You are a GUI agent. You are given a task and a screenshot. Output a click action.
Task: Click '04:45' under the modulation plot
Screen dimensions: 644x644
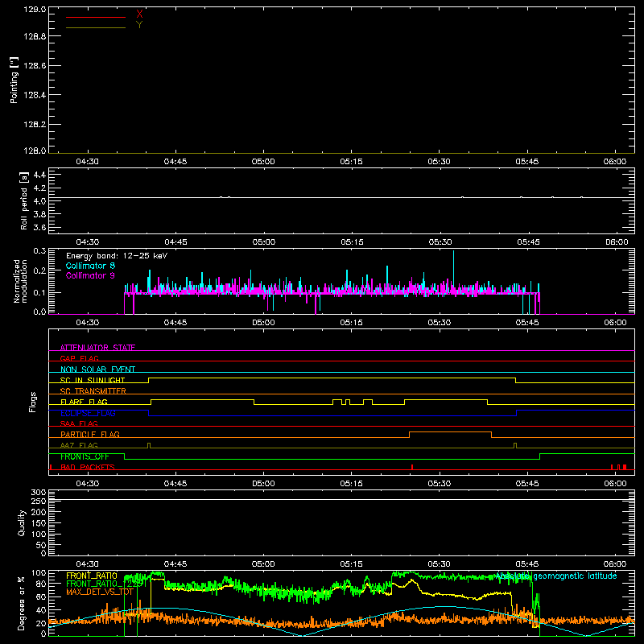coord(175,323)
